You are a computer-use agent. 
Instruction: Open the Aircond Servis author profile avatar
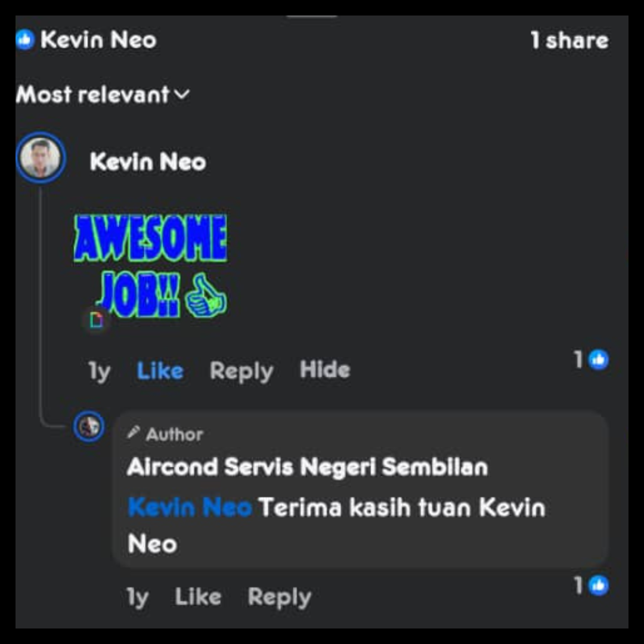(x=89, y=426)
